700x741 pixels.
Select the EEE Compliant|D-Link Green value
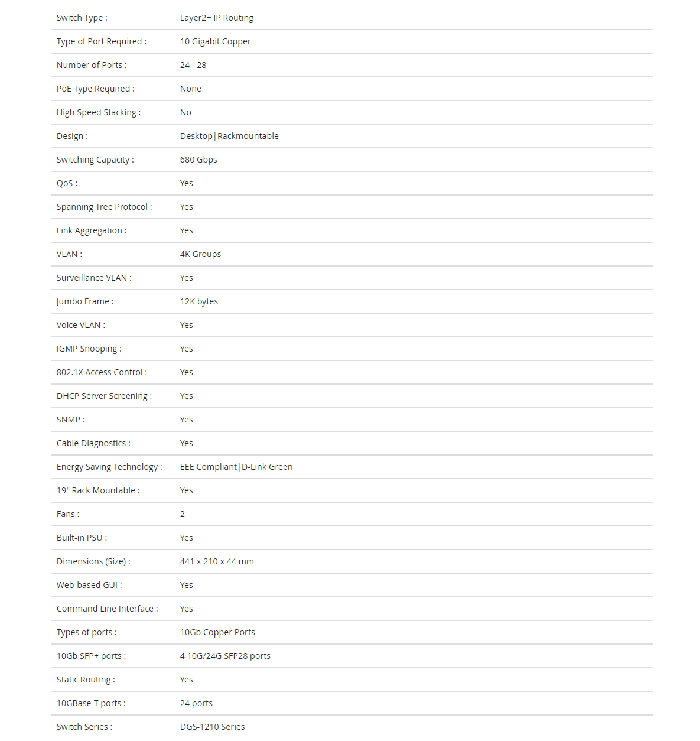pyautogui.click(x=236, y=467)
